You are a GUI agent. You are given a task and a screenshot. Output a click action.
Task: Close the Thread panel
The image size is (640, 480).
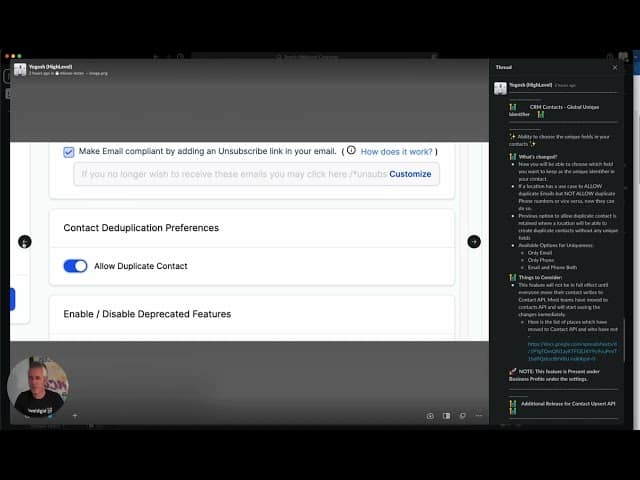click(615, 67)
